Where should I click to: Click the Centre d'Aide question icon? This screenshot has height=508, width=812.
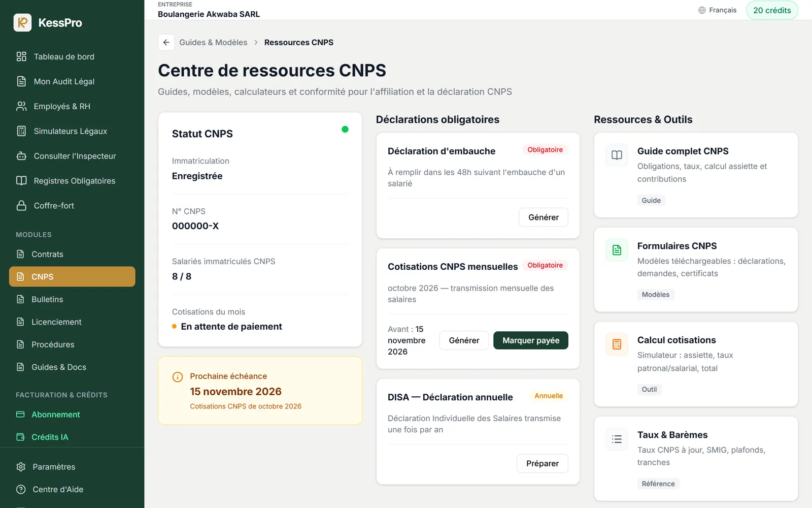click(x=21, y=489)
